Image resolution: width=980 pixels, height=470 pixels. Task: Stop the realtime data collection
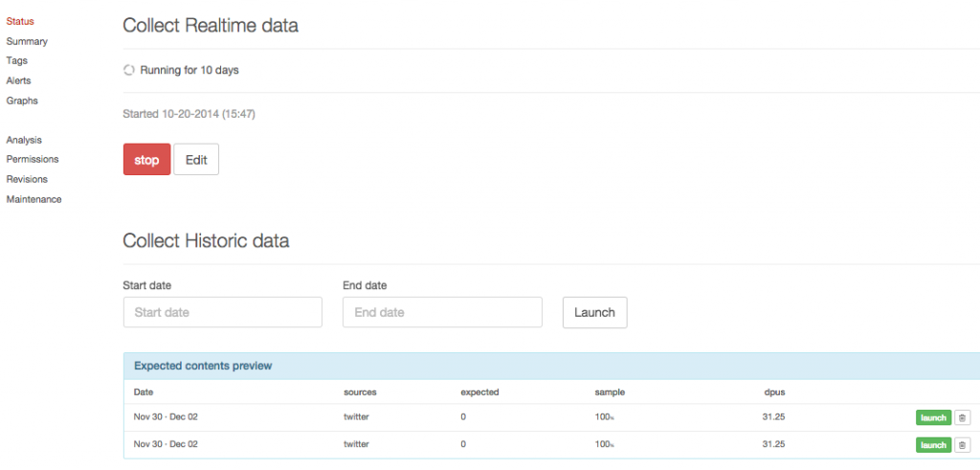point(146,160)
